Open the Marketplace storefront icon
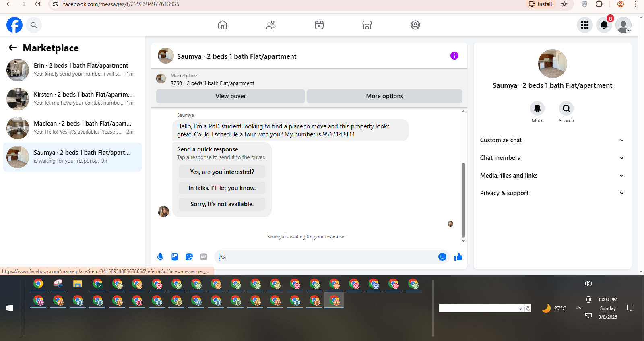 pos(367,25)
